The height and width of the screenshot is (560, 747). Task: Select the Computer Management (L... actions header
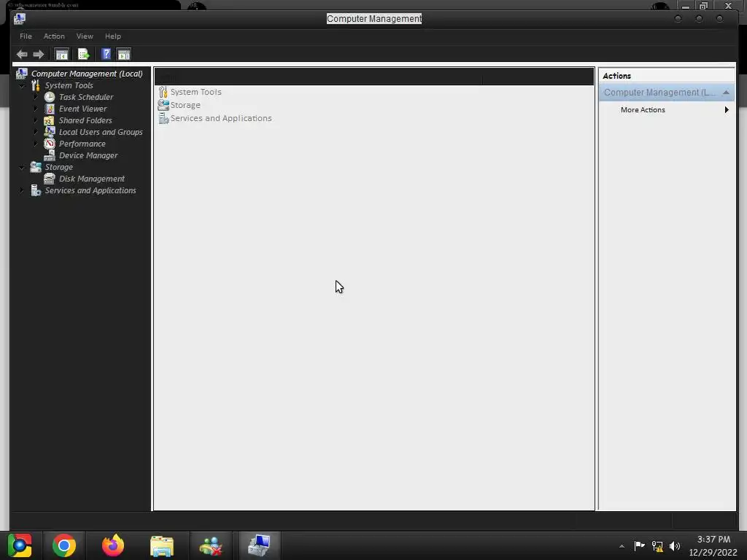[667, 93]
